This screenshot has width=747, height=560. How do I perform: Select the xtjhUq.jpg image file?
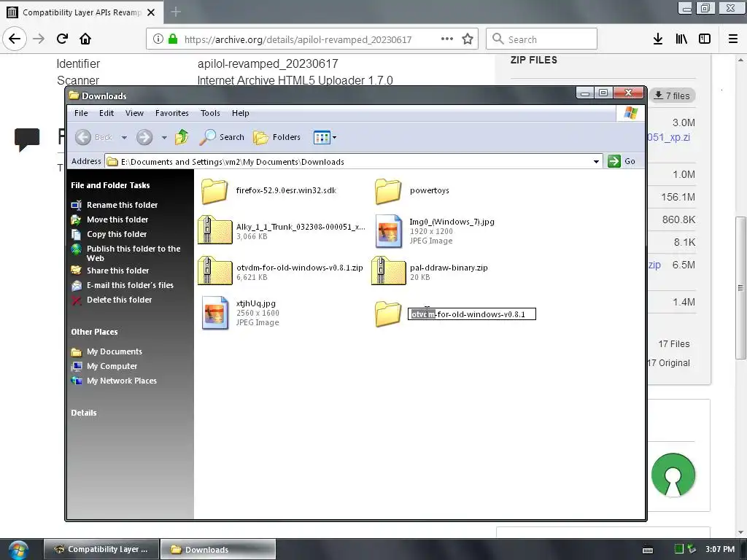tap(241, 312)
